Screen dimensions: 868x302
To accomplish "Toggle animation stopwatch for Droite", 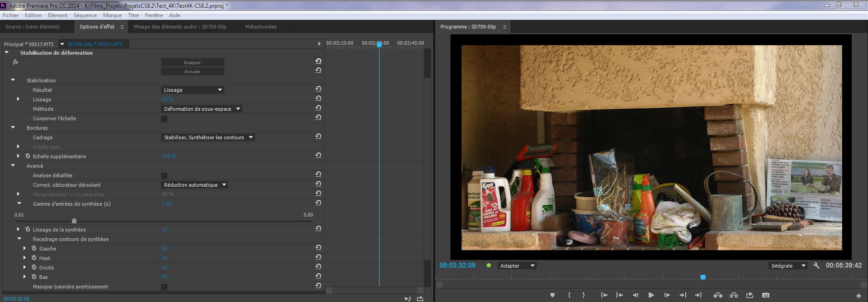I will tap(34, 267).
